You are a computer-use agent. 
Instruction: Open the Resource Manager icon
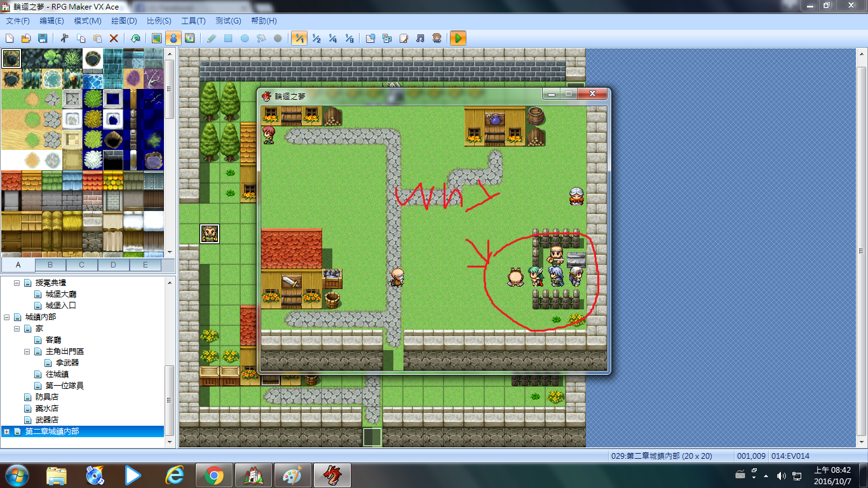pyautogui.click(x=387, y=38)
